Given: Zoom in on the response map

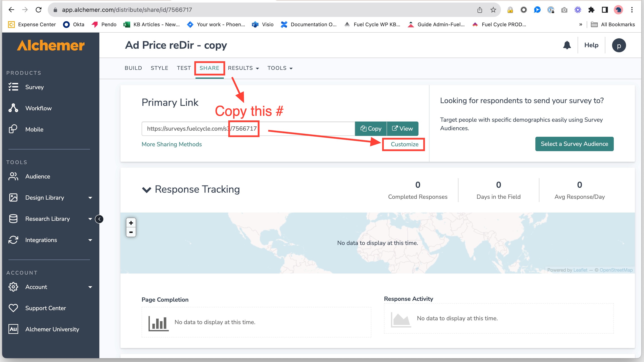Looking at the screenshot, I should [131, 222].
